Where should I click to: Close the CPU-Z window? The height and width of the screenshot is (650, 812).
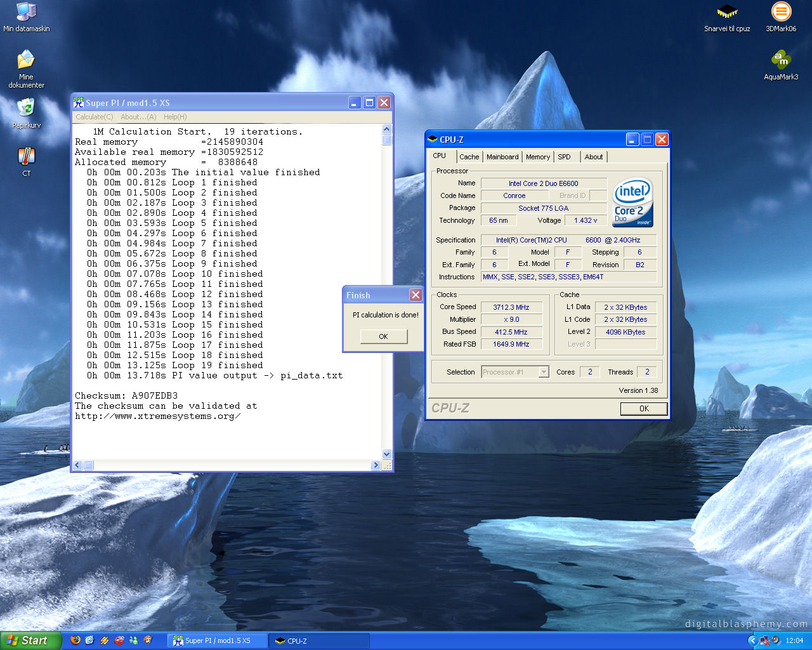point(662,139)
